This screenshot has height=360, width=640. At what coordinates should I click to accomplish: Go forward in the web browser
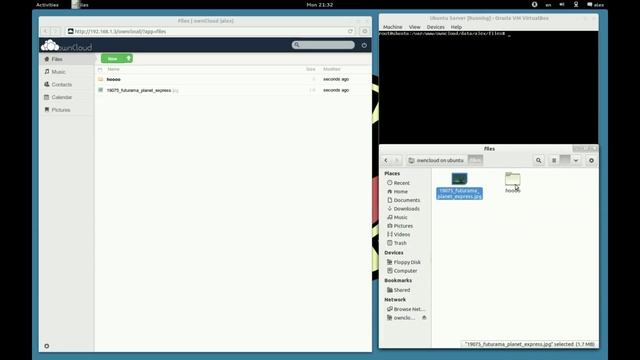pos(56,31)
